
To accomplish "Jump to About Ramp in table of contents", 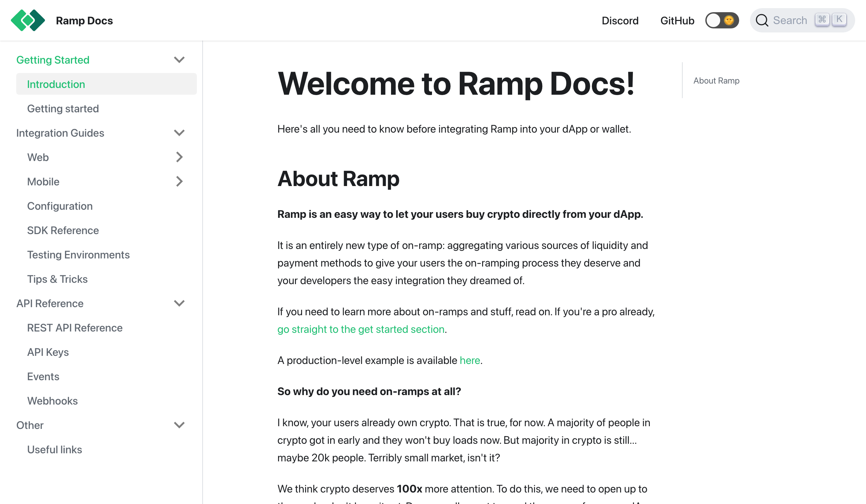I will pos(716,81).
